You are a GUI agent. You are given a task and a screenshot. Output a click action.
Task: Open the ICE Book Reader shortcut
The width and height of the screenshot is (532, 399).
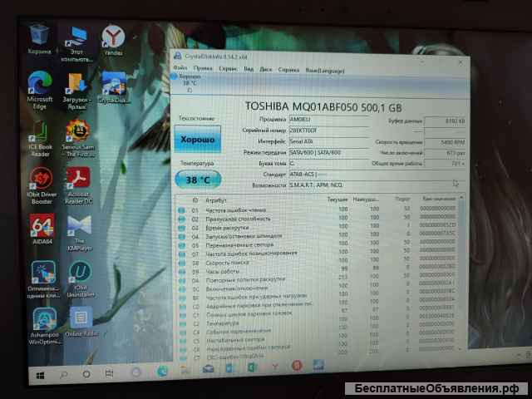point(40,133)
